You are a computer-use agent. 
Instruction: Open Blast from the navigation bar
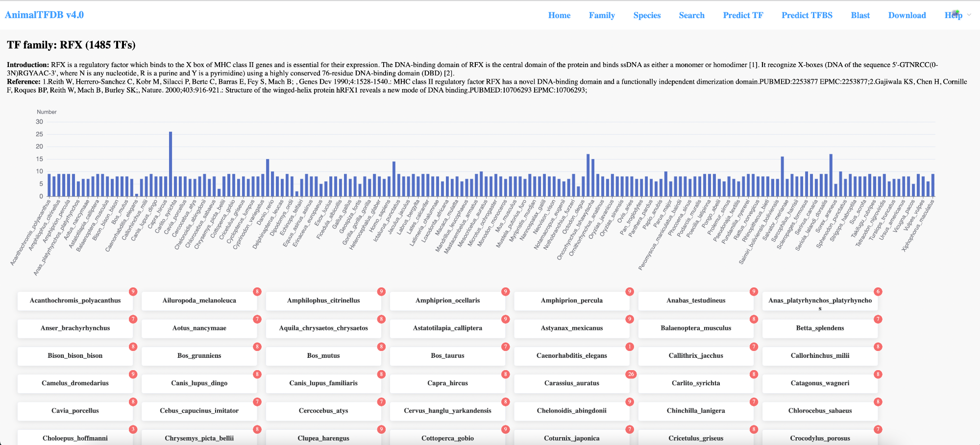(860, 15)
